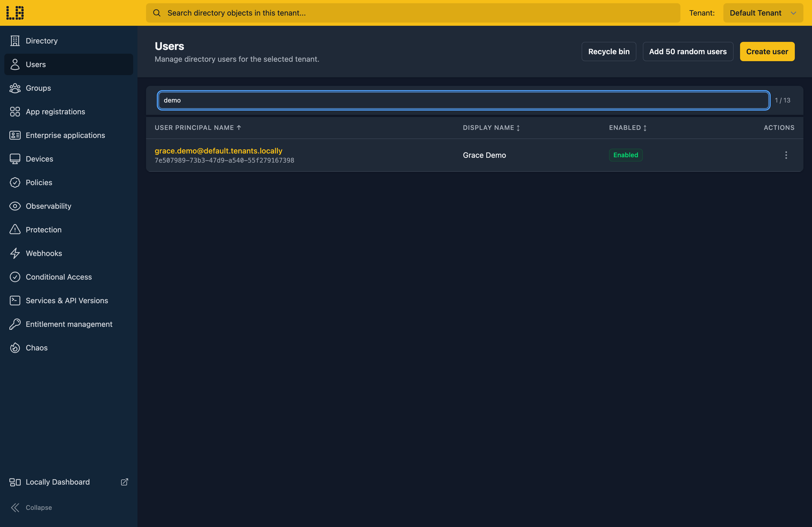812x527 pixels.
Task: Click Locally Dashboard external link icon
Action: (x=125, y=482)
